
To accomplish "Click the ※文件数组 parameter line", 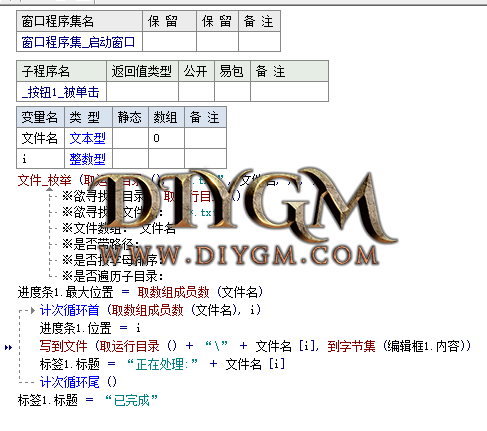I will tap(119, 228).
